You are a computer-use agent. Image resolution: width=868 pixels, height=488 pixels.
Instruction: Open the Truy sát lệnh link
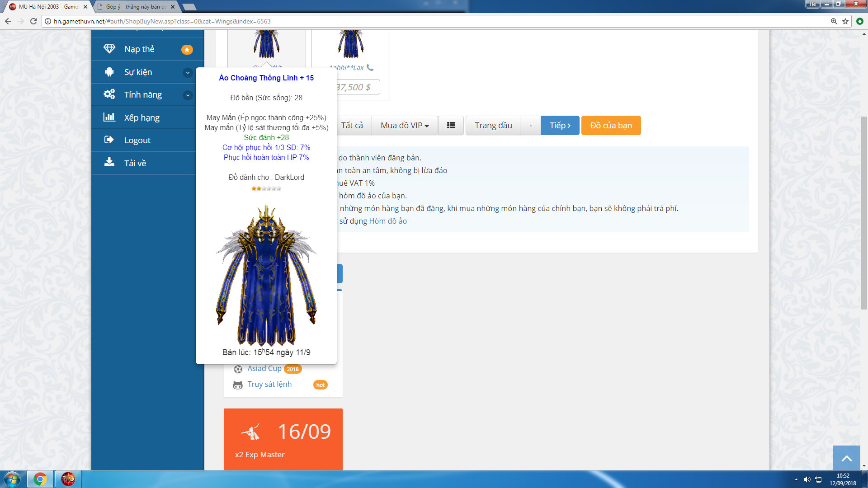click(x=269, y=384)
